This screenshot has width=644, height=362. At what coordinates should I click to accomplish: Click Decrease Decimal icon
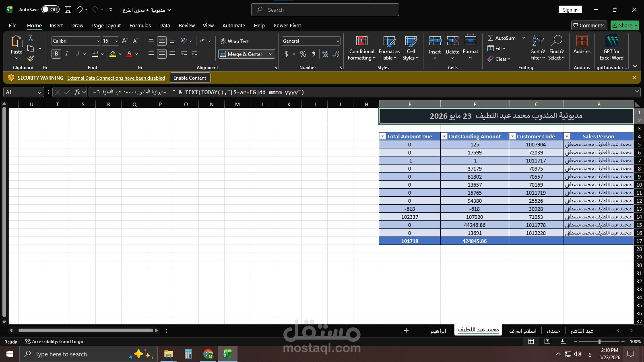[336, 54]
